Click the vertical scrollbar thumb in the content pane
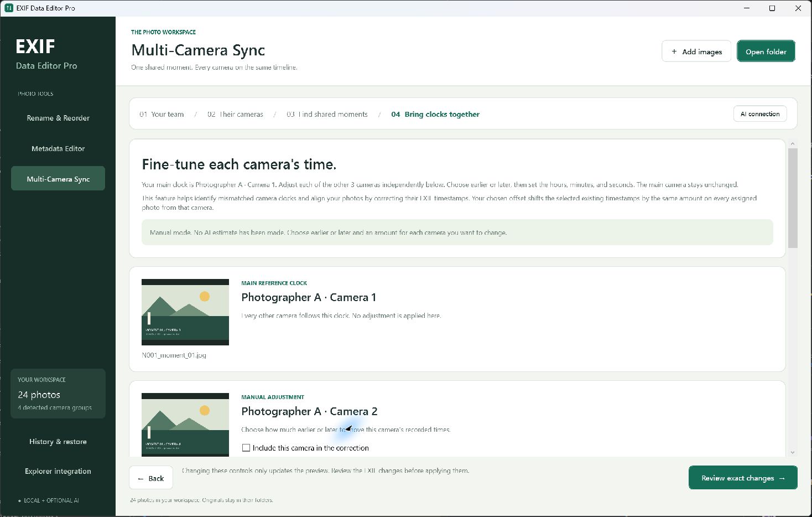Image resolution: width=812 pixels, height=517 pixels. point(793,198)
